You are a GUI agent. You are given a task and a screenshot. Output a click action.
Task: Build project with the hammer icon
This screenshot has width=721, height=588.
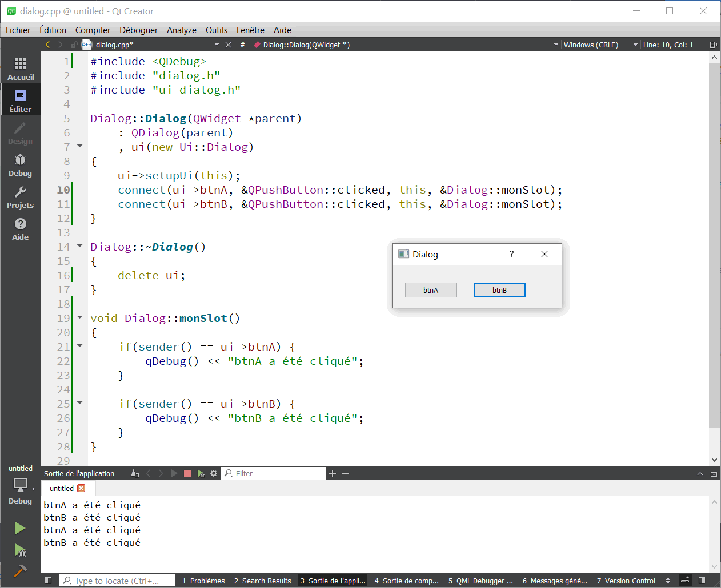[x=20, y=570]
